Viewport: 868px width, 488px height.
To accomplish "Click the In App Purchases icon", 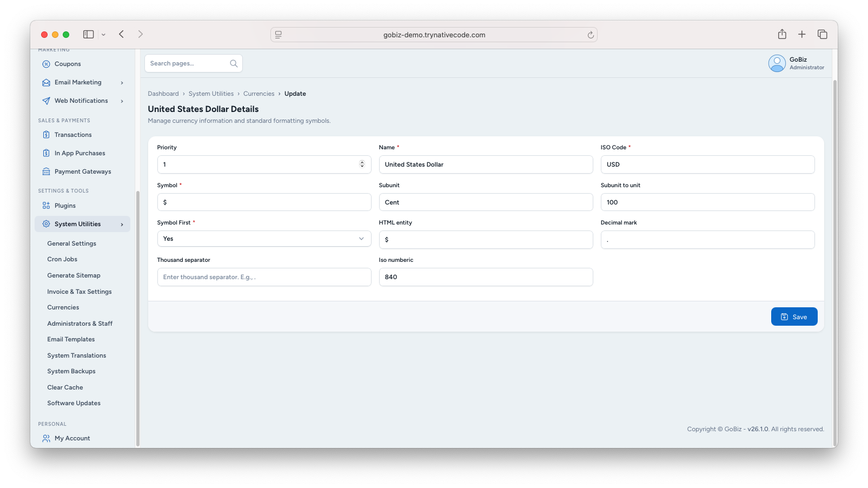I will (46, 153).
